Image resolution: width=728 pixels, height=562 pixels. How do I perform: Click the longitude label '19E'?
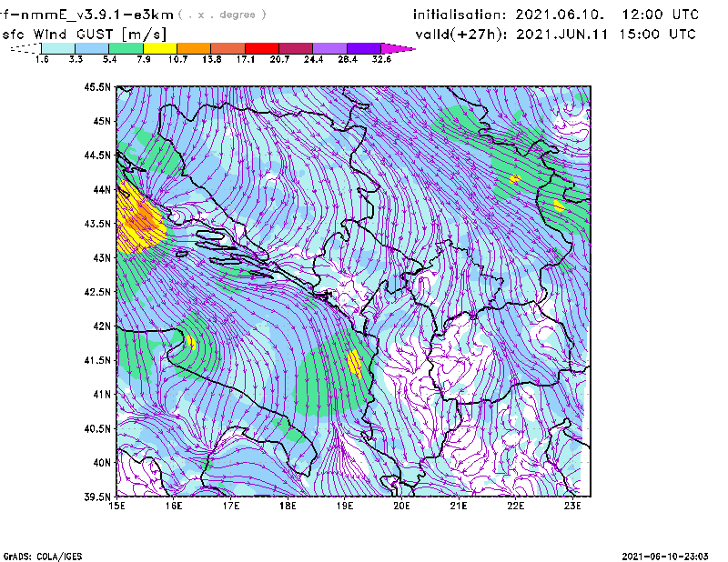[x=345, y=506]
